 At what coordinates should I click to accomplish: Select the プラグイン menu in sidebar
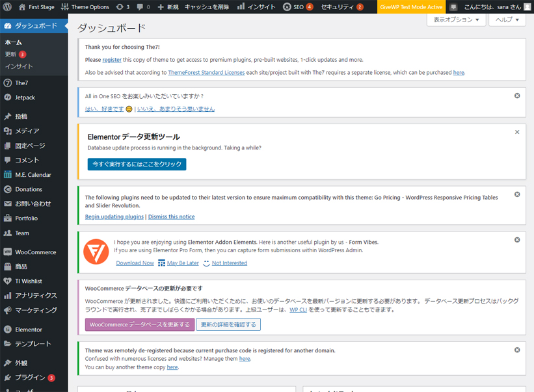[30, 378]
